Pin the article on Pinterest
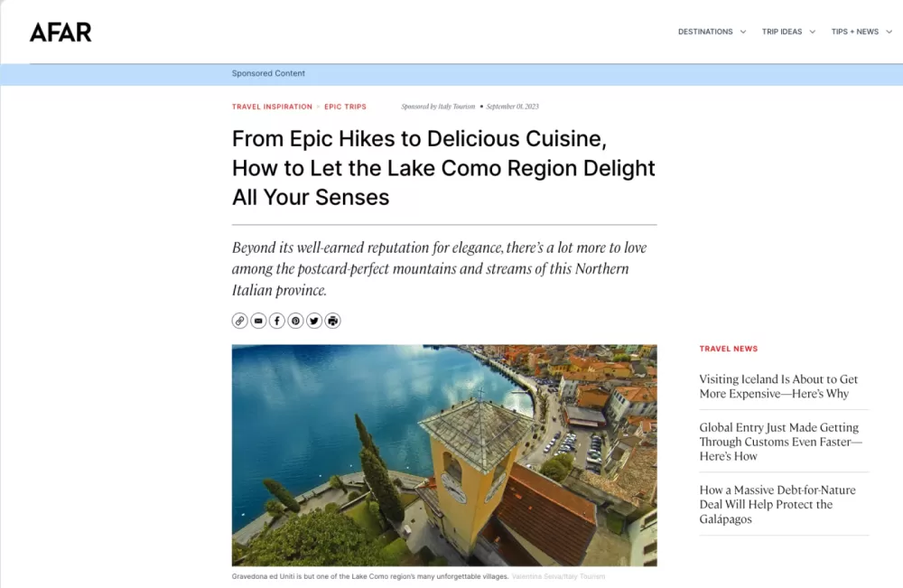 click(x=295, y=321)
